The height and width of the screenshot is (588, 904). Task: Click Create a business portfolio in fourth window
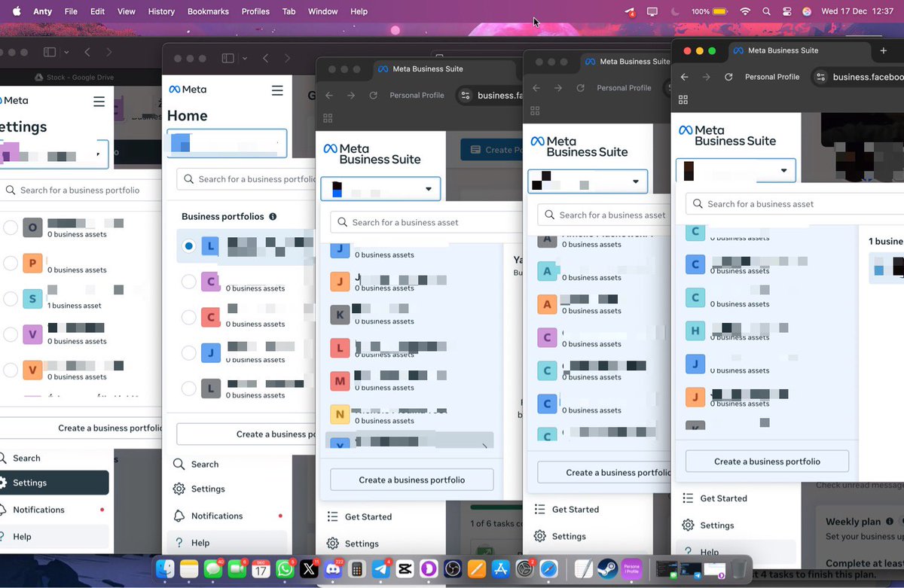pos(603,473)
